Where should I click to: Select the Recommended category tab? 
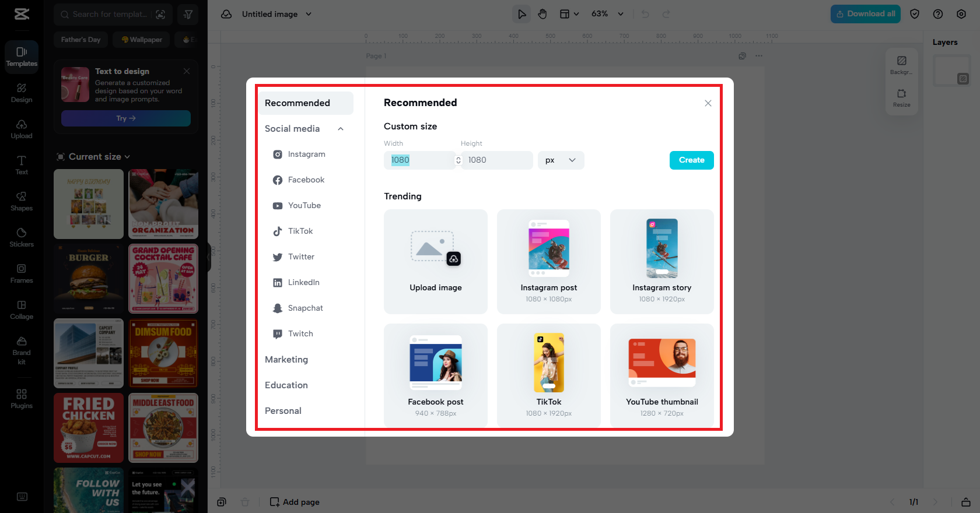point(306,103)
